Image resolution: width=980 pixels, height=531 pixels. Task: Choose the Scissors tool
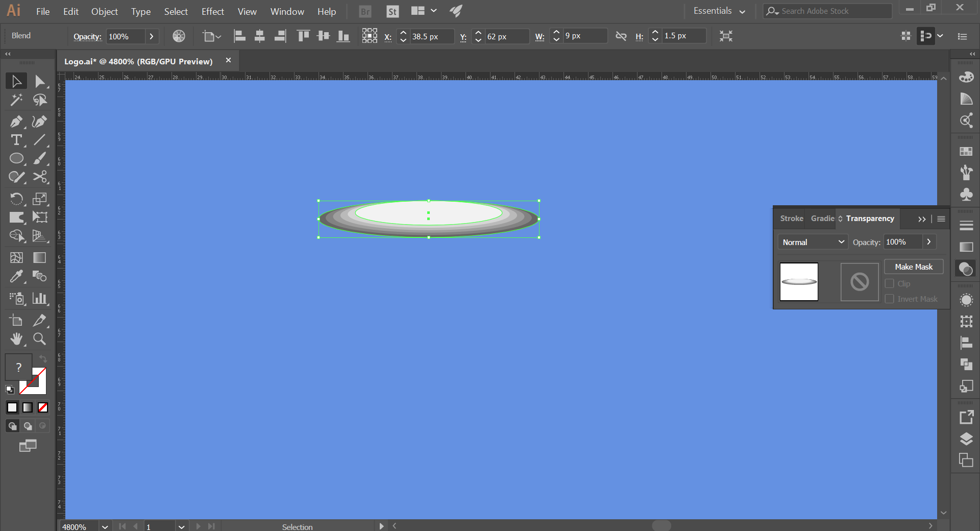click(40, 177)
